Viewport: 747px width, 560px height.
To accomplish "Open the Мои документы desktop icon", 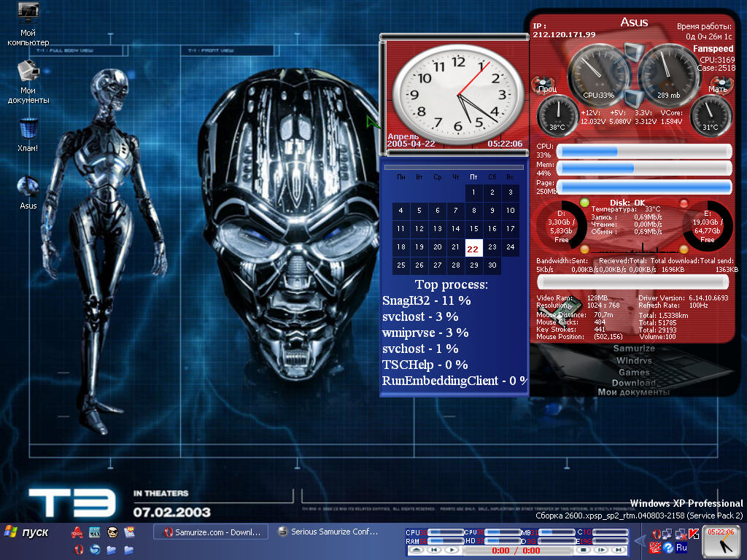I will 28,82.
